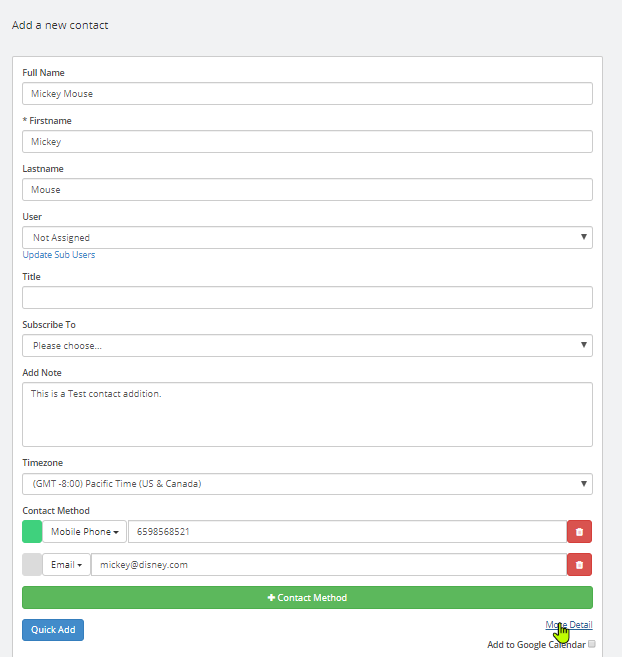Focus the Full Name field
This screenshot has width=622, height=657.
pos(307,93)
